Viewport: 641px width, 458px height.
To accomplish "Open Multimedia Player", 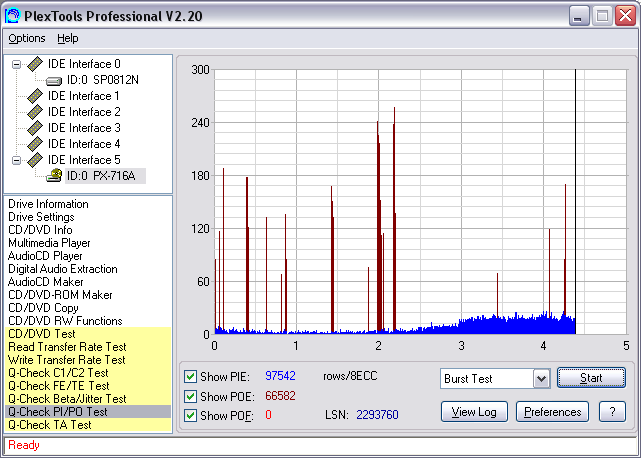I will pos(49,243).
